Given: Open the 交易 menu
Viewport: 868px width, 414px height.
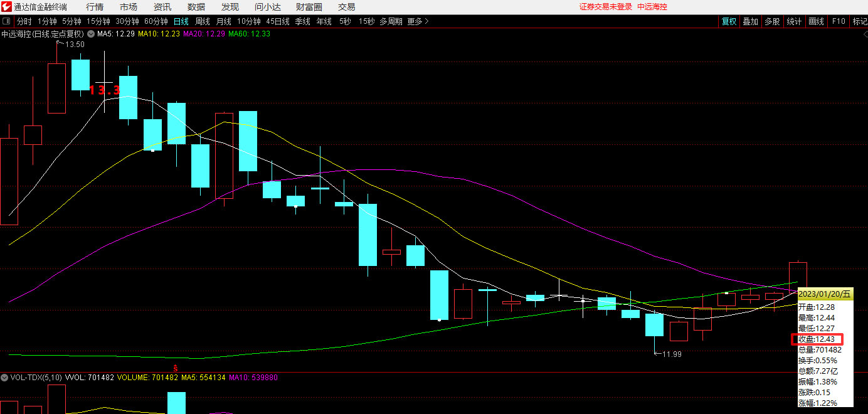Looking at the screenshot, I should [346, 7].
